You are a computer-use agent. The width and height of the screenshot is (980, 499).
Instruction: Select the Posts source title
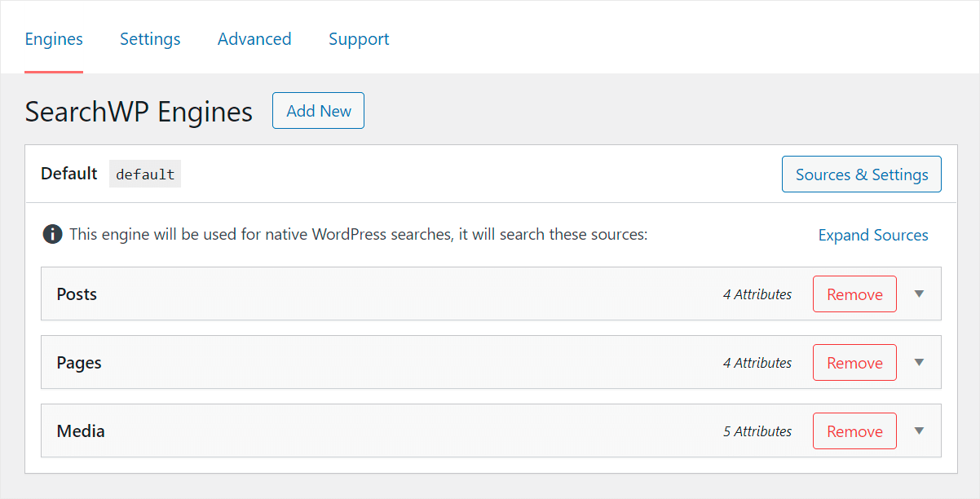[77, 294]
